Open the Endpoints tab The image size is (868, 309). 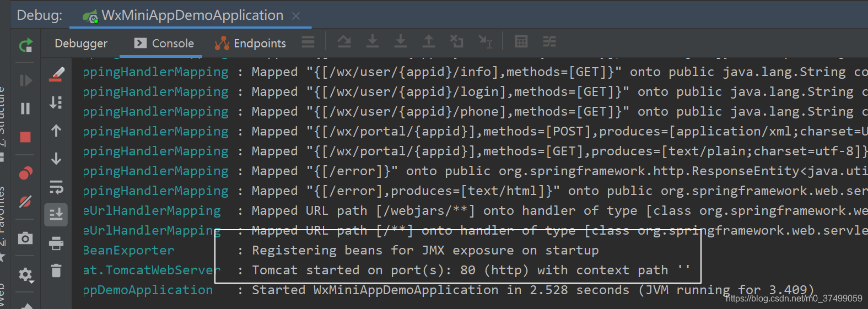[x=251, y=44]
